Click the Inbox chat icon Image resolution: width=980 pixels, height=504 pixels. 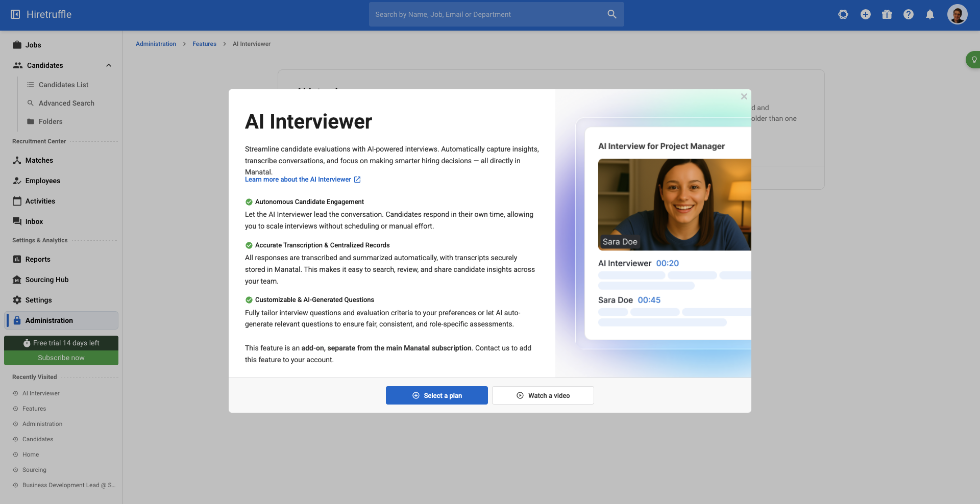click(17, 221)
